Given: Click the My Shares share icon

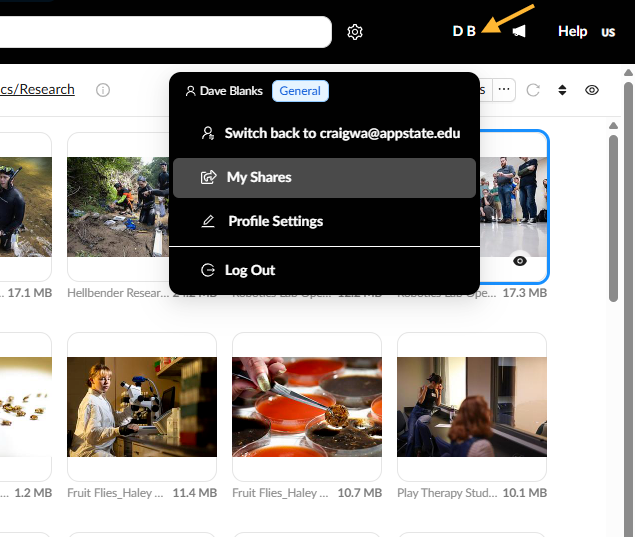Looking at the screenshot, I should pos(209,177).
